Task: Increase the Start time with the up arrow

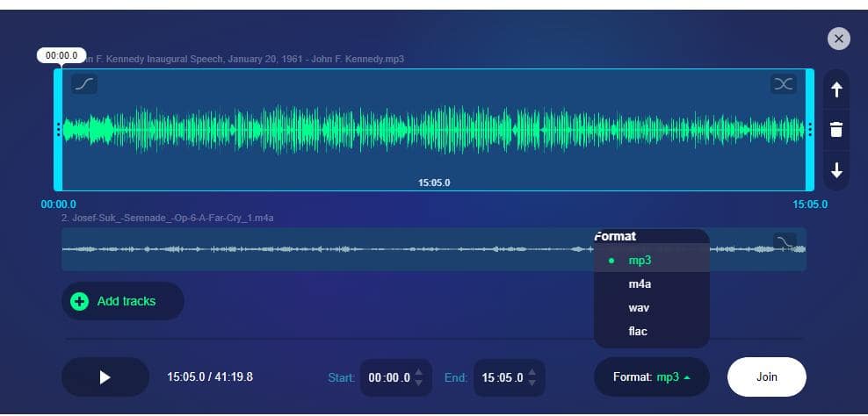Action: (419, 372)
